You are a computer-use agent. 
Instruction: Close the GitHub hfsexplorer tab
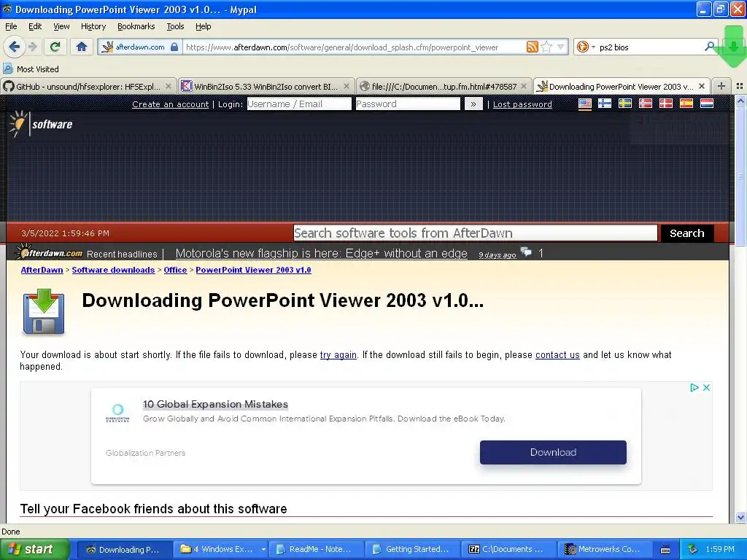[x=169, y=86]
